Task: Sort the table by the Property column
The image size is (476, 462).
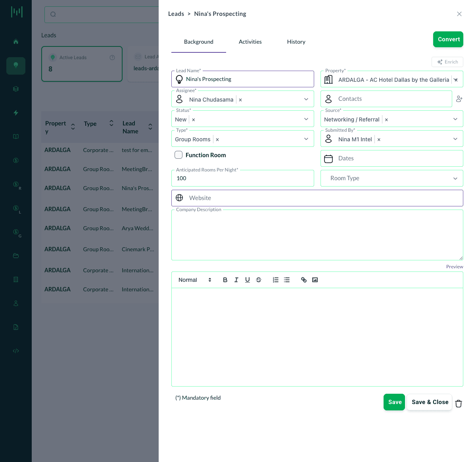Action: (73, 127)
